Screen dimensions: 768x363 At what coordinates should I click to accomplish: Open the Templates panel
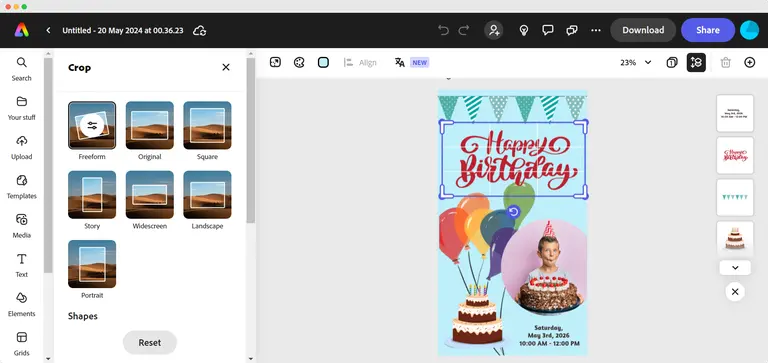[x=22, y=187]
